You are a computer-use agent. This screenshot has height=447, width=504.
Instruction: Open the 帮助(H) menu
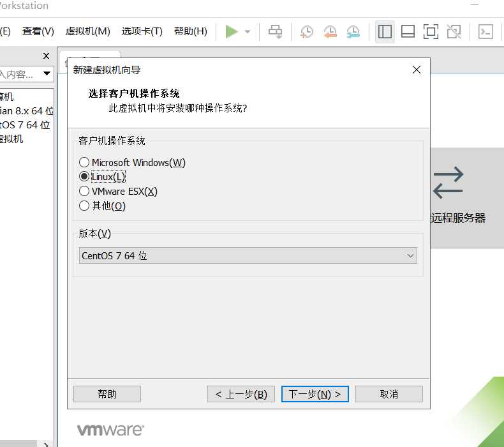[x=191, y=31]
